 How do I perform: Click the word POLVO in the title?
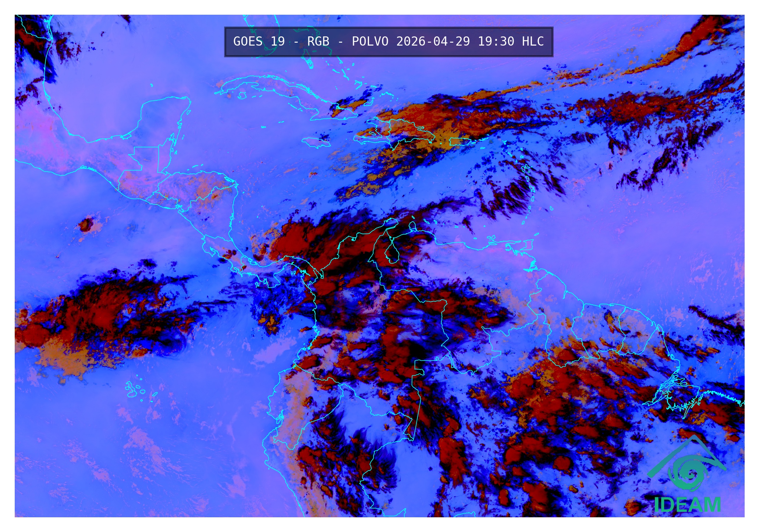point(370,42)
